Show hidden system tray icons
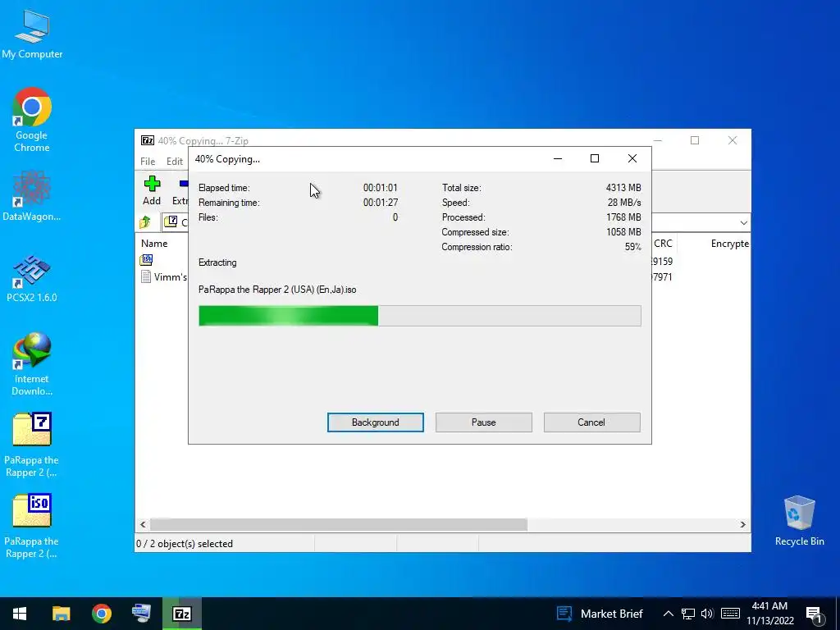Image resolution: width=840 pixels, height=630 pixels. point(668,614)
